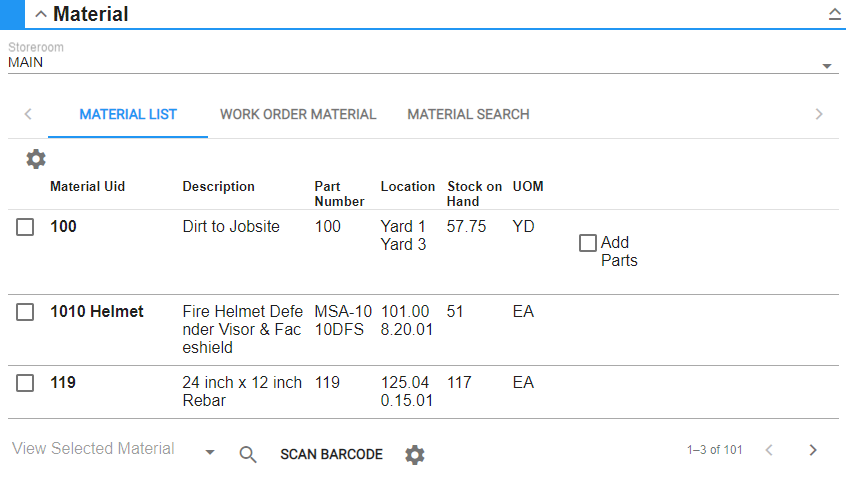Screen dimensions: 846x487
Task: Collapse the Material panel section
Action: point(40,14)
